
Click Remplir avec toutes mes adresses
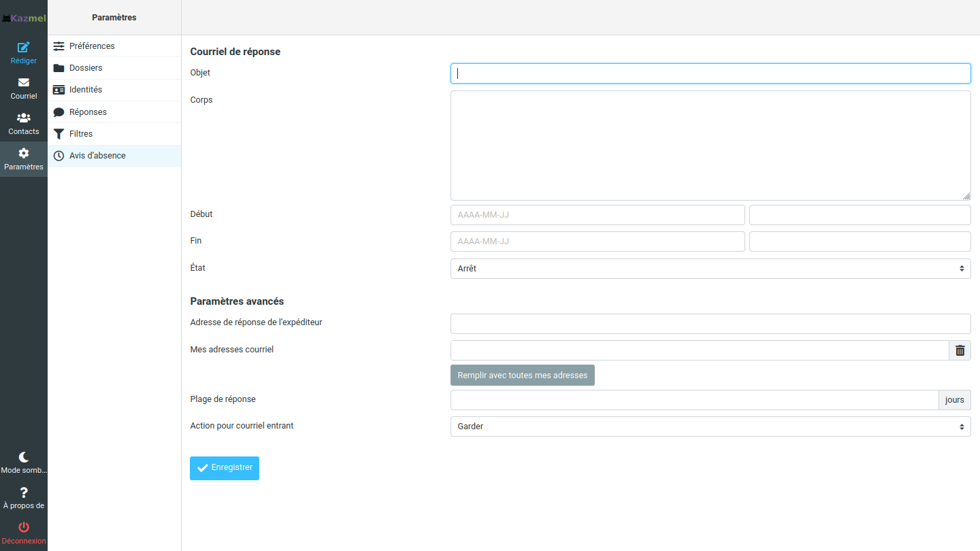[x=522, y=375]
